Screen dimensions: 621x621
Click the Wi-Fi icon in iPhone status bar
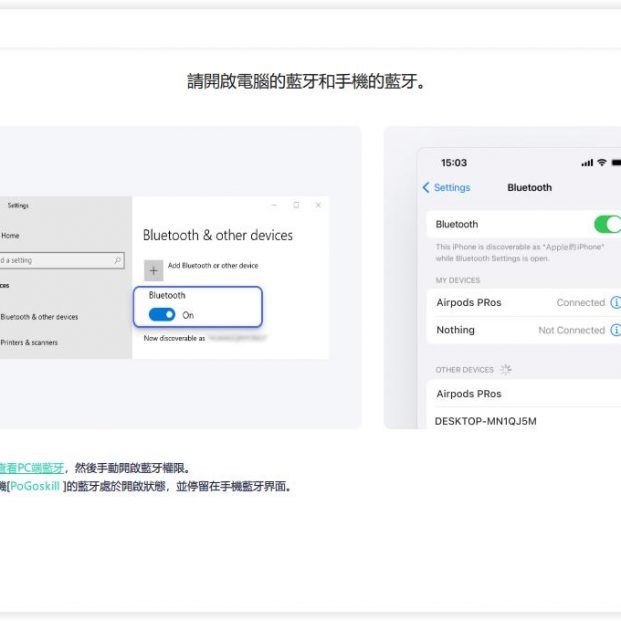coord(601,163)
